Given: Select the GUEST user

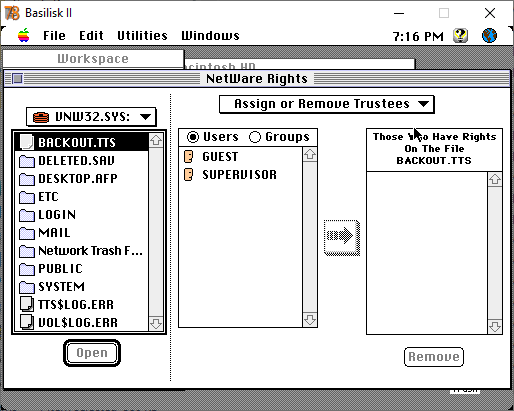Looking at the screenshot, I should [x=240, y=156].
